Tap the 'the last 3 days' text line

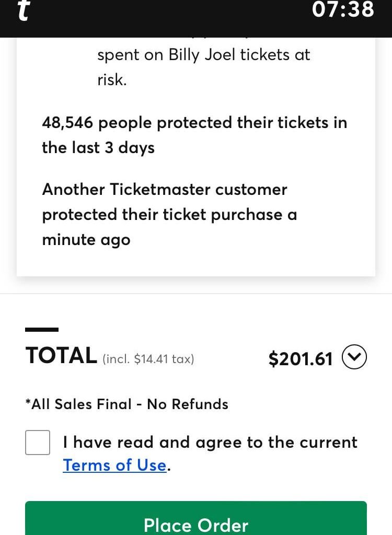[98, 148]
